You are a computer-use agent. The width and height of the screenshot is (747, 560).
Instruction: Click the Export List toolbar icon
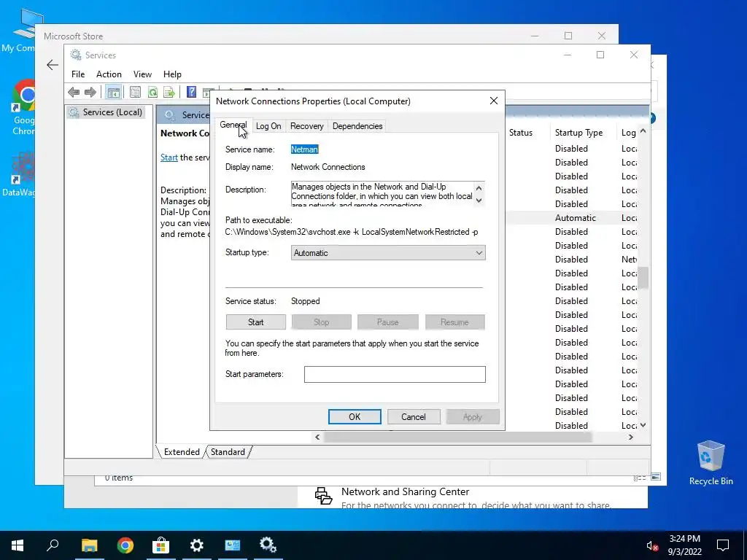pos(169,92)
